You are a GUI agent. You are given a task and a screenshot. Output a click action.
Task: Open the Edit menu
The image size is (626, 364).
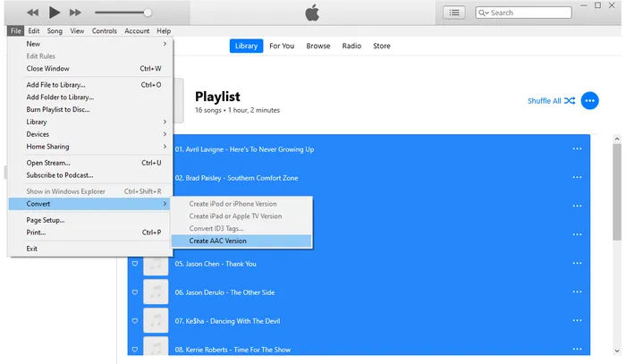(34, 30)
